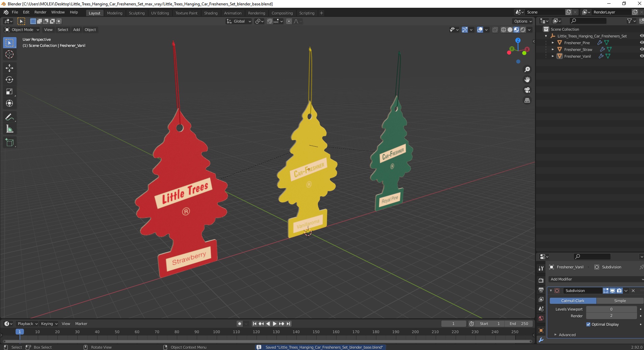Image resolution: width=644 pixels, height=350 pixels.
Task: Select the Cursor tool in toolbar
Action: 9,54
